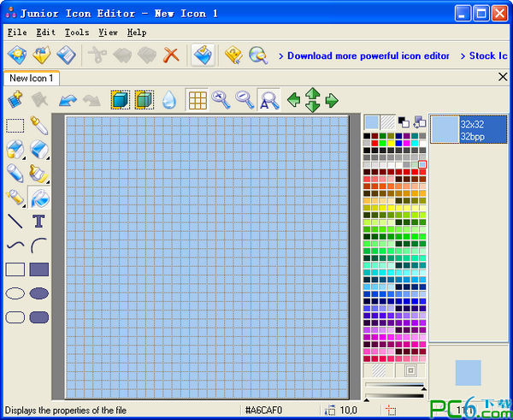Select the flood fill bucket tool

[x=39, y=198]
